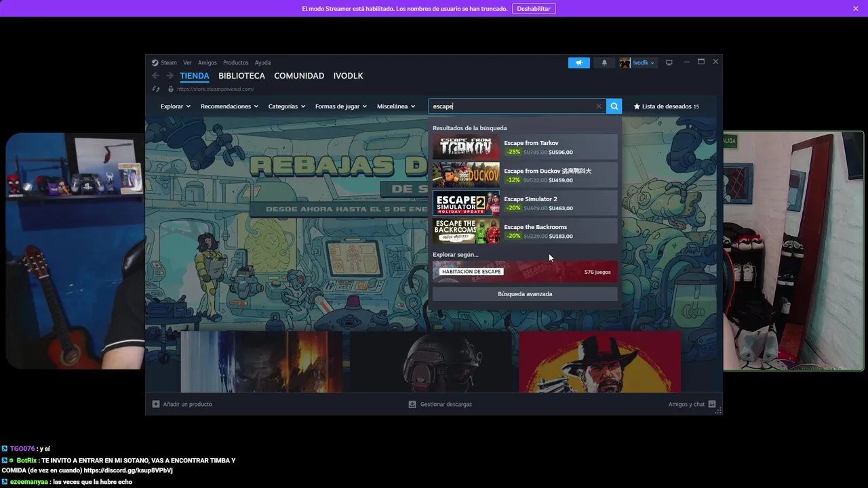Expand the Explorar dropdown
868x488 pixels.
(175, 106)
